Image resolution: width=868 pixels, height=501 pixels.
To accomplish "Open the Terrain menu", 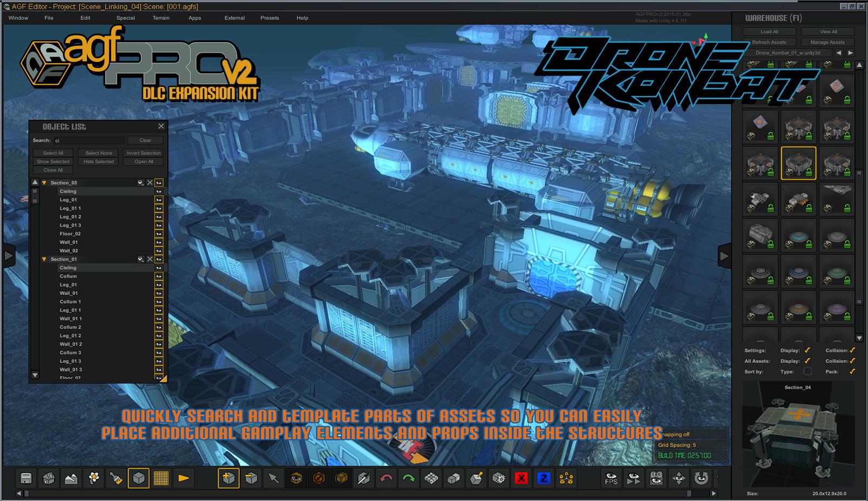I will point(160,18).
